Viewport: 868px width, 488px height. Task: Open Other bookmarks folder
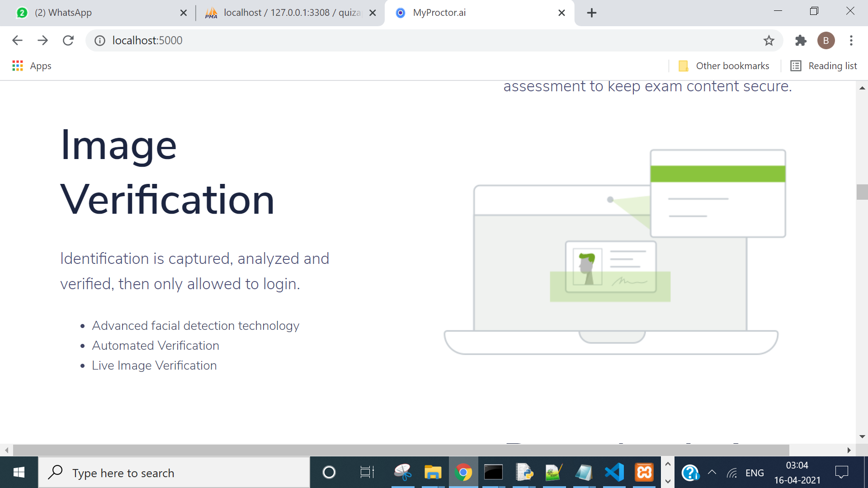tap(724, 66)
